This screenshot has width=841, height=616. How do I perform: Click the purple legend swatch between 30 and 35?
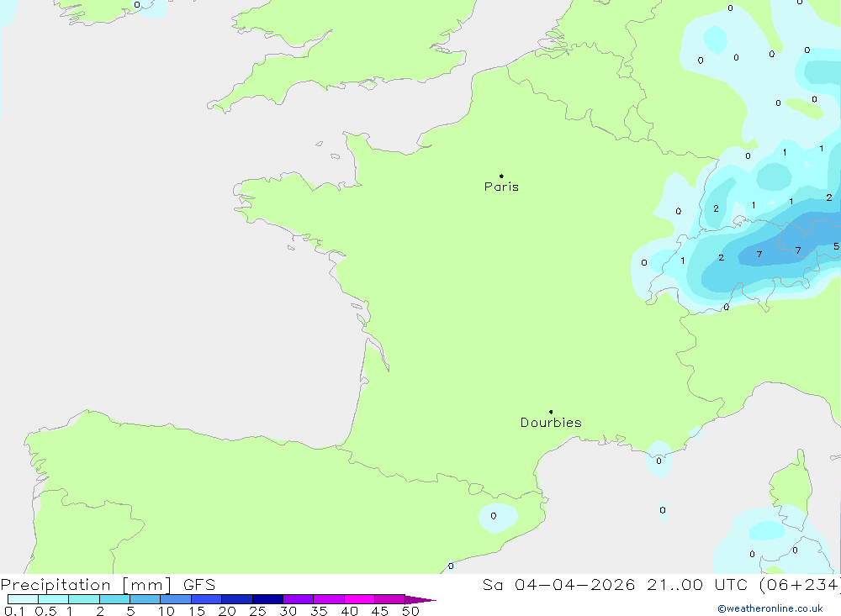(x=298, y=599)
